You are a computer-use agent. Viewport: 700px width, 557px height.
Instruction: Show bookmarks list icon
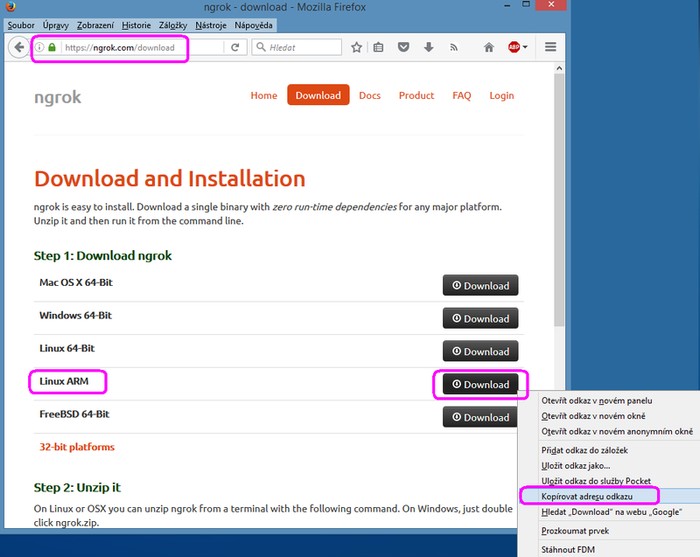(x=378, y=47)
